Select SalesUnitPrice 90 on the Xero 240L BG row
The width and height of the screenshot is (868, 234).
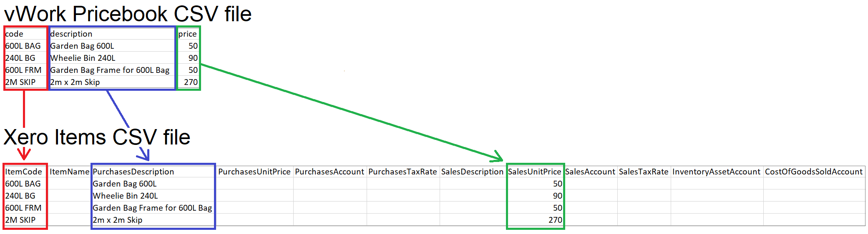click(x=558, y=196)
